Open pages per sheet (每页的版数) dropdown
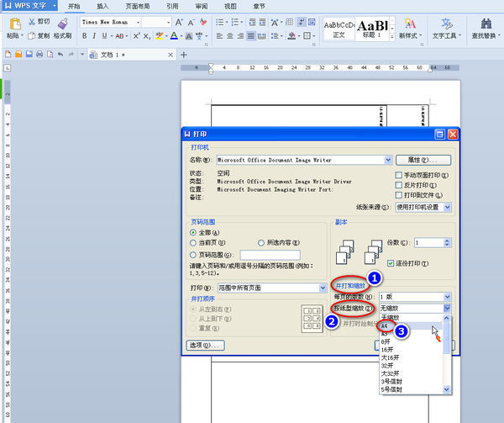 point(447,297)
